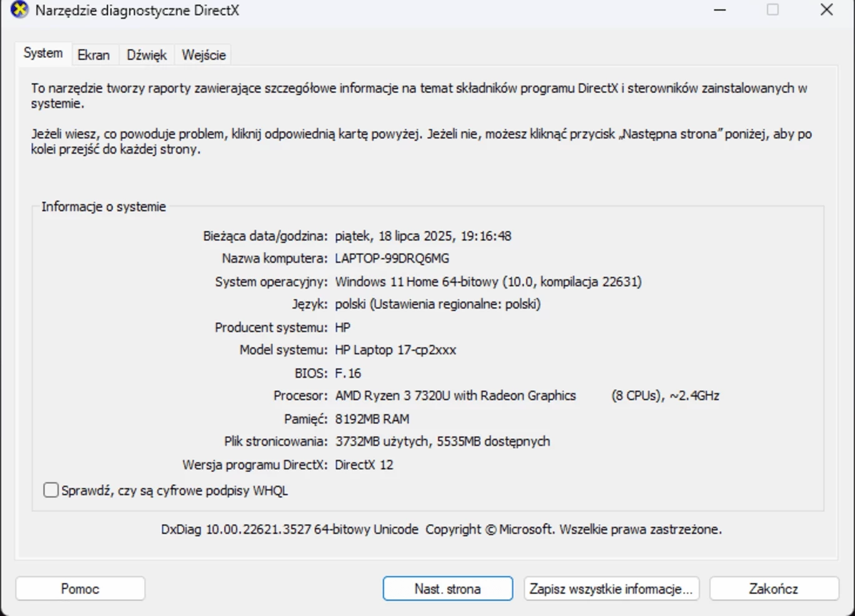Open the Dźwięk tab

pyautogui.click(x=147, y=55)
